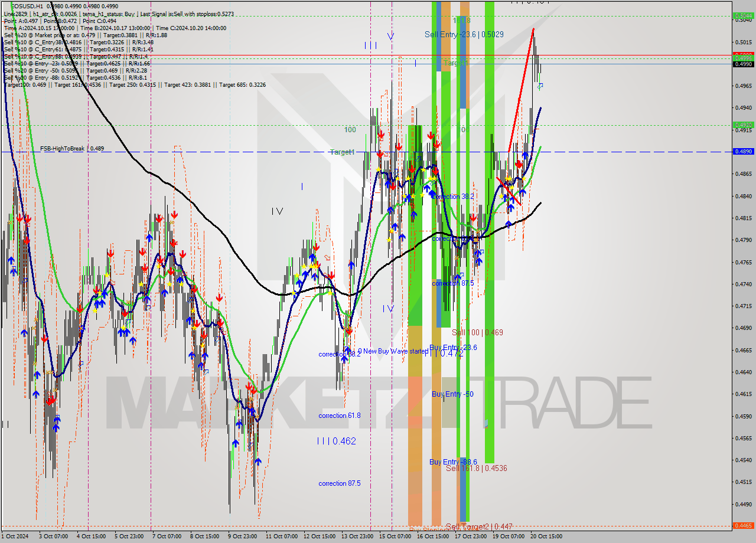Click the green 0.4920 price tag
This screenshot has width=756, height=543.
[742, 125]
